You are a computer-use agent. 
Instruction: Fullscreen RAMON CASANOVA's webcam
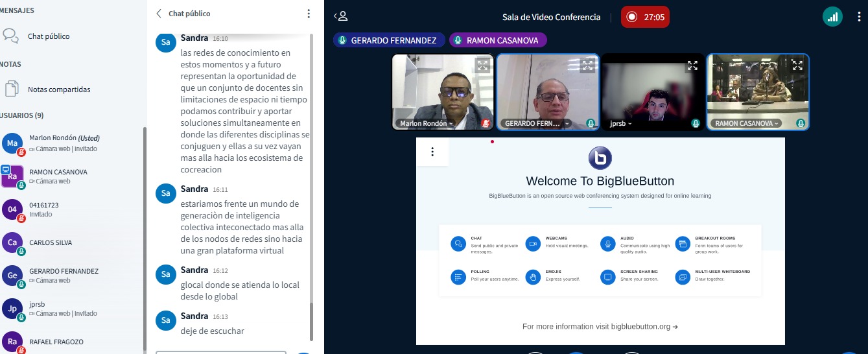(x=797, y=65)
